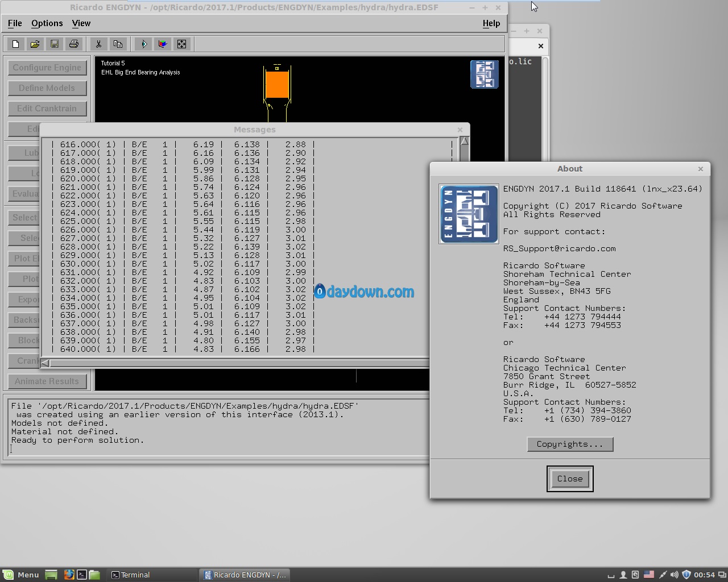
Task: Click the New file toolbar icon
Action: pyautogui.click(x=16, y=44)
